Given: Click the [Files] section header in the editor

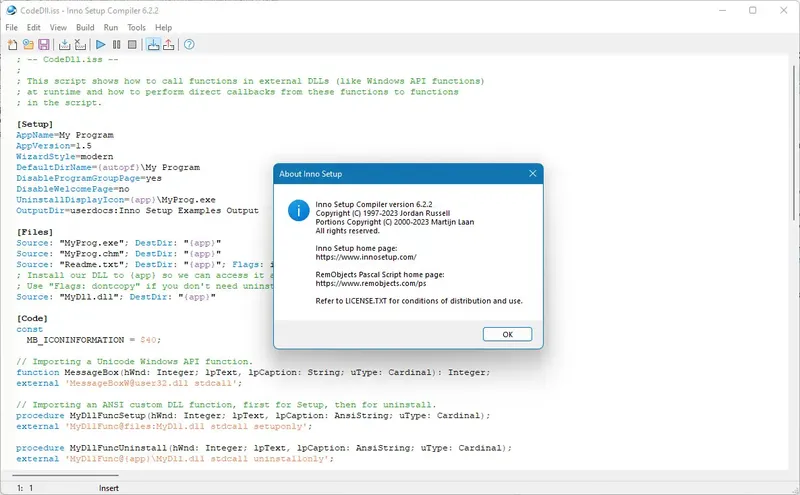Looking at the screenshot, I should [35, 232].
